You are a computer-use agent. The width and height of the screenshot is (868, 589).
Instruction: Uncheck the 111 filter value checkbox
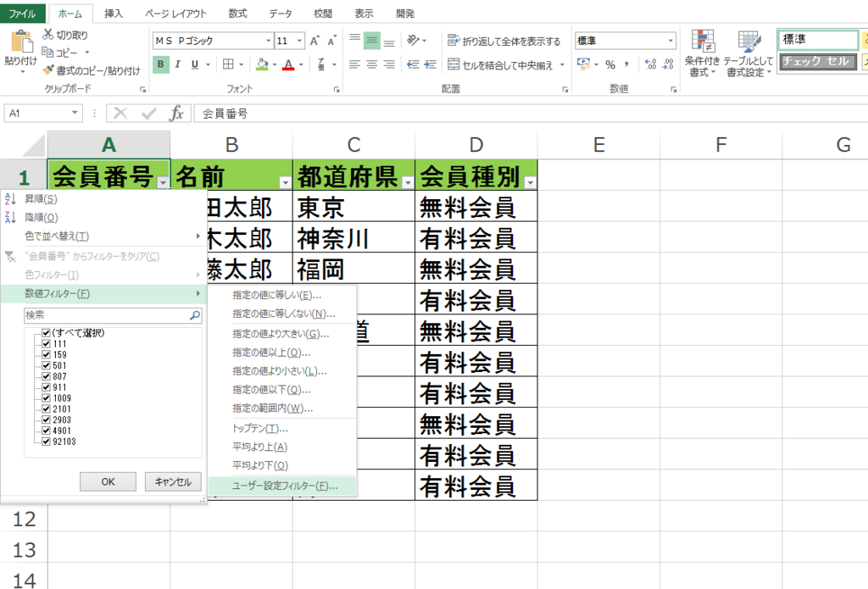point(46,343)
